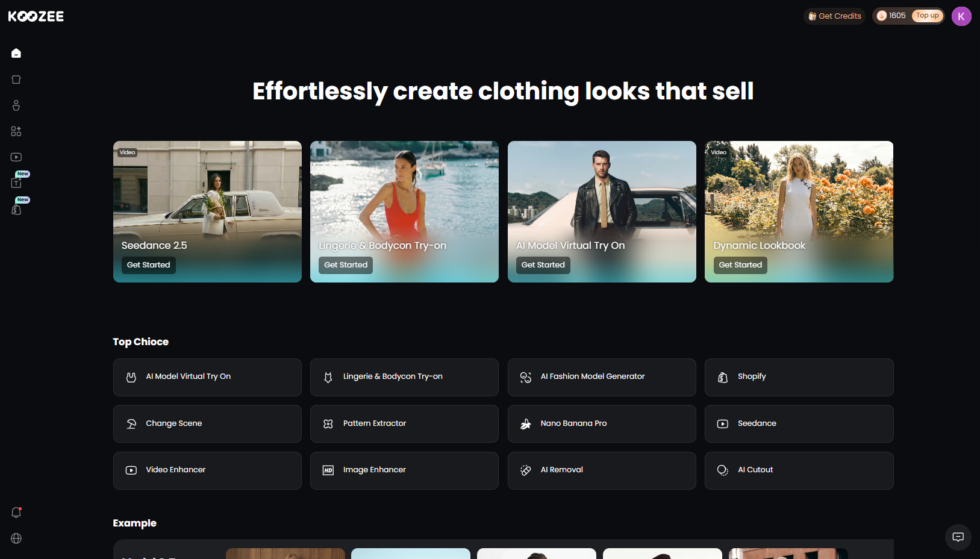Click the Lingerie & Bodycon Try-on tile label
980x559 pixels.
coord(393,376)
